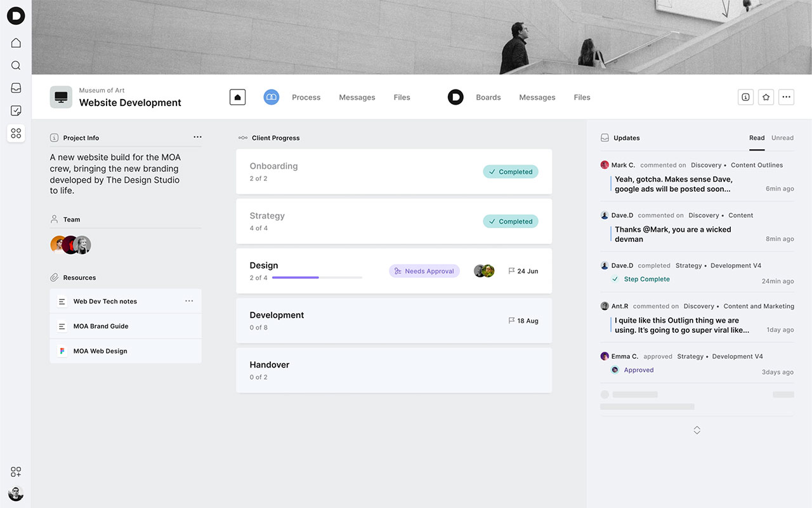This screenshot has width=812, height=508.
Task: Click the project monitor icon
Action: [61, 97]
